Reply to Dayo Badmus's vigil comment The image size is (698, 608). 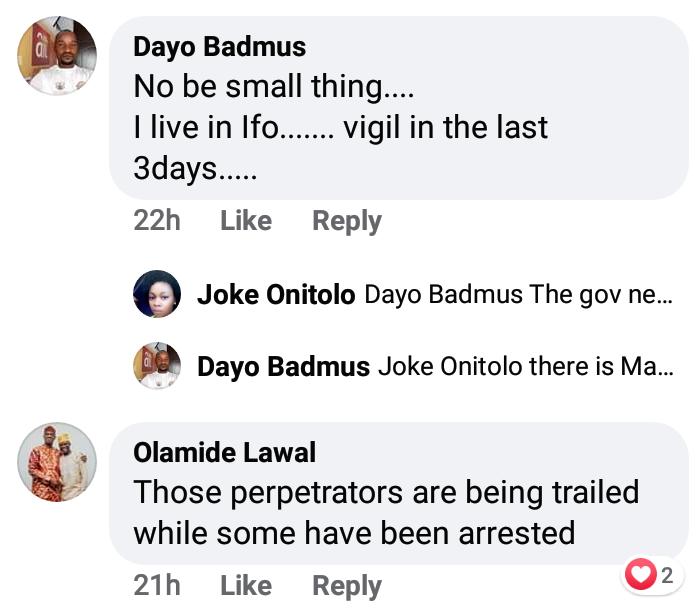[347, 220]
